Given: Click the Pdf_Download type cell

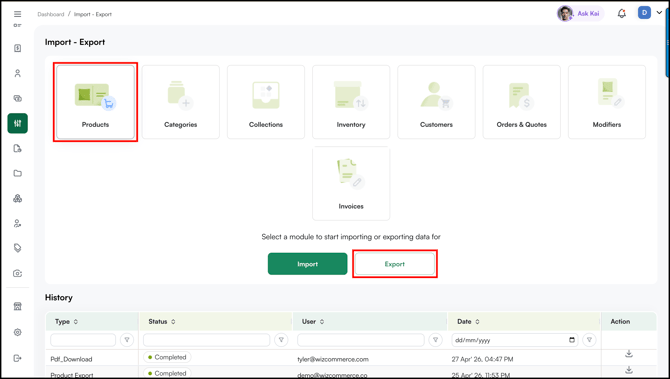Looking at the screenshot, I should pos(71,359).
